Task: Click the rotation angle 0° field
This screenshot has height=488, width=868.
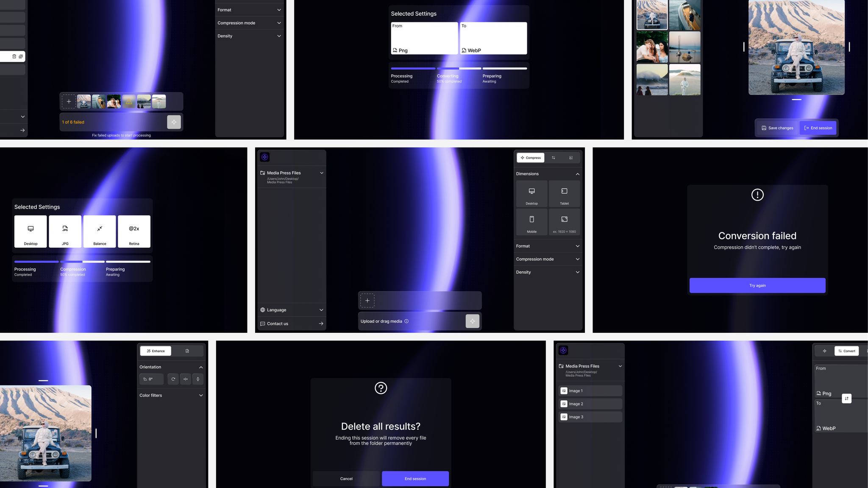Action: [x=151, y=379]
